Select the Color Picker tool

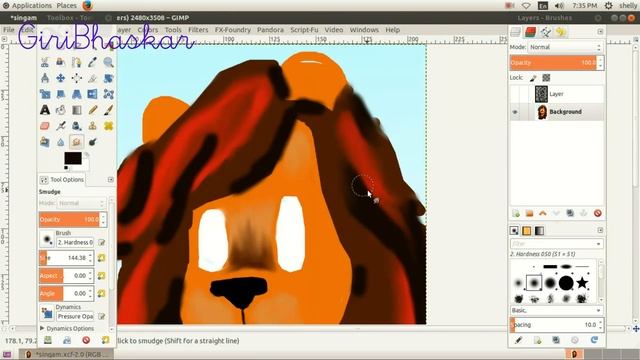click(x=93, y=62)
